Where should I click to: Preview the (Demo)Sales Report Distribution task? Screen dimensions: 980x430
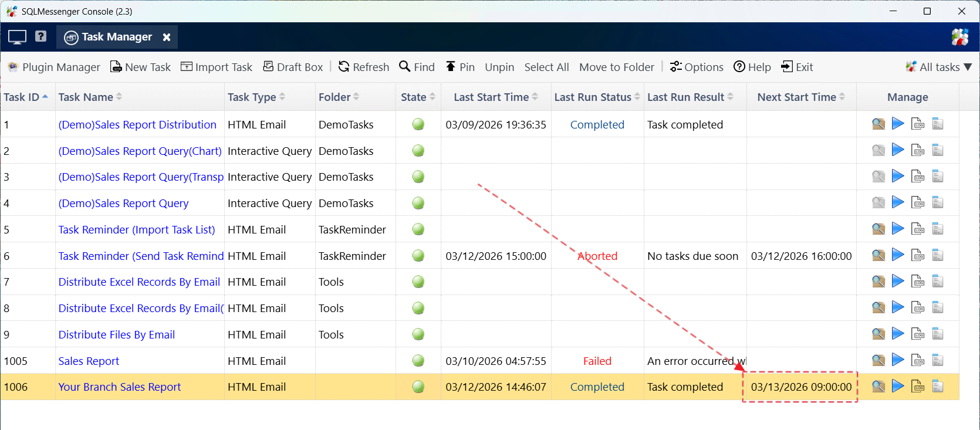(878, 124)
